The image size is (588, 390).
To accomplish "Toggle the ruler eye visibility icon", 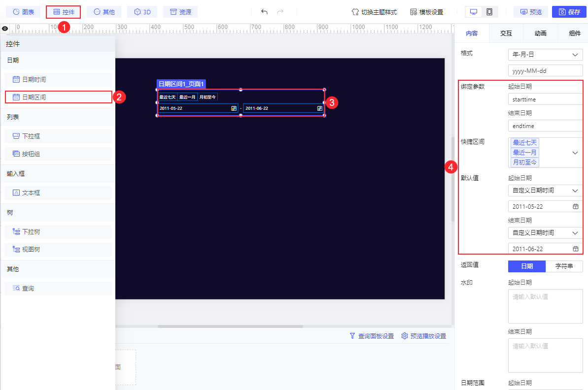I will [5, 29].
